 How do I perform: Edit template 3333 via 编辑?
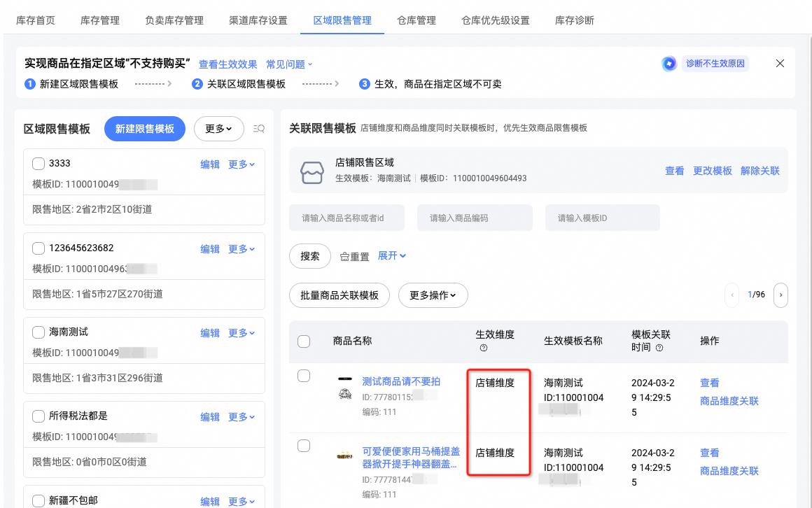pyautogui.click(x=210, y=164)
